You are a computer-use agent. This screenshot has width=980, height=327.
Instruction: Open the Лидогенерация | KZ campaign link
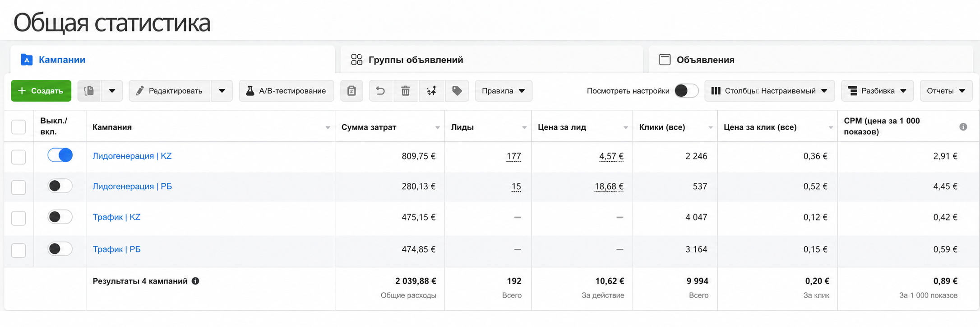pos(132,156)
